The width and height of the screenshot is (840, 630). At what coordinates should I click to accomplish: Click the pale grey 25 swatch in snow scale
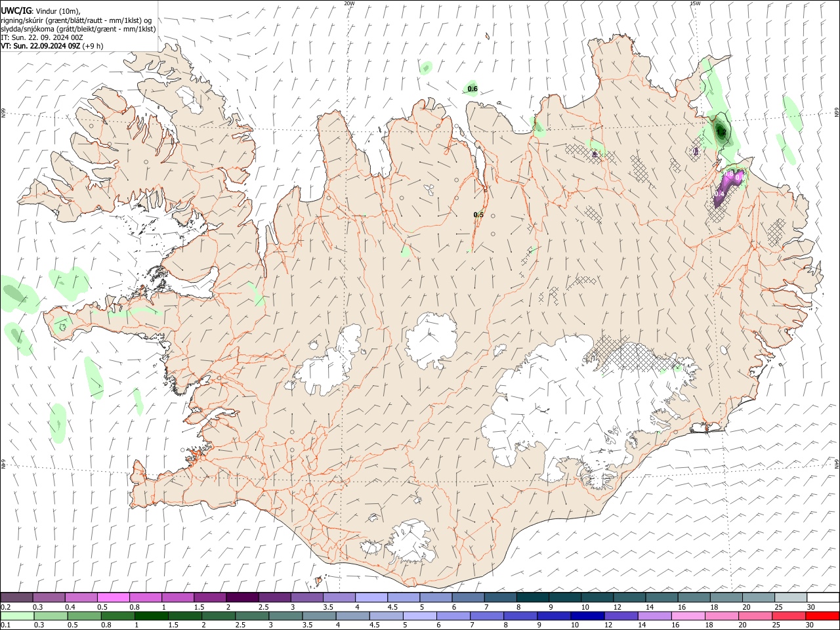point(791,597)
